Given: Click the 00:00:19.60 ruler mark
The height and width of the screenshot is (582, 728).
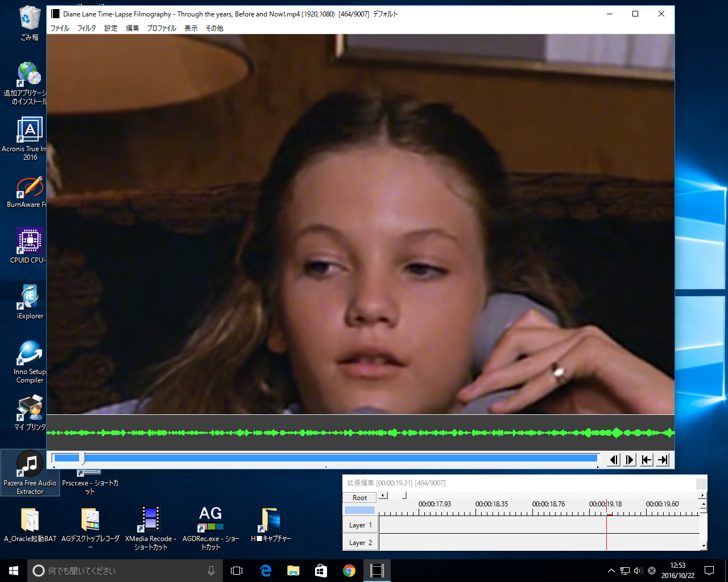Looking at the screenshot, I should [662, 504].
